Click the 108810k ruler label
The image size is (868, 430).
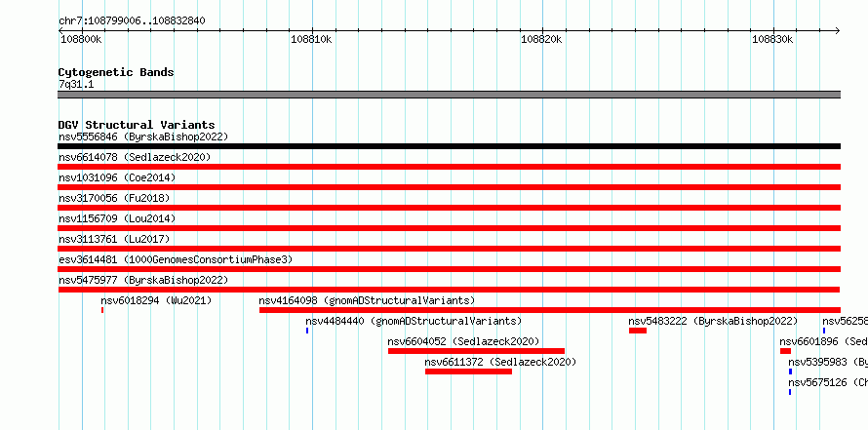311,39
